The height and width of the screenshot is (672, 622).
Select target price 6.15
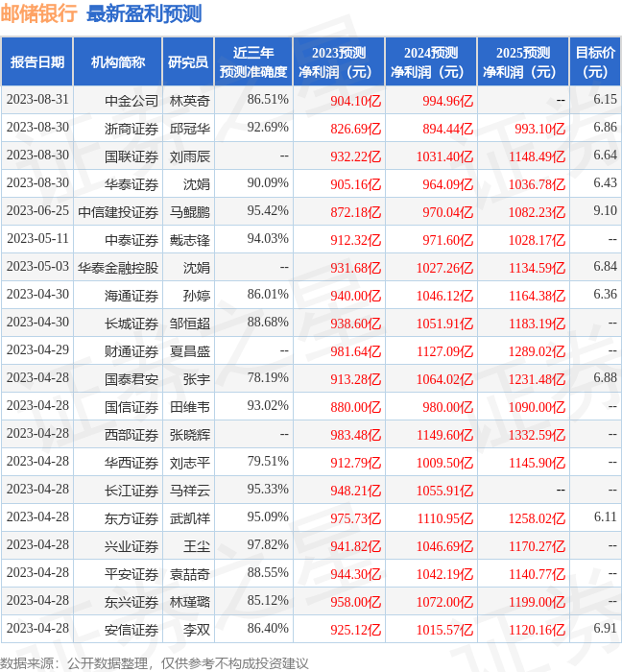[x=606, y=100]
